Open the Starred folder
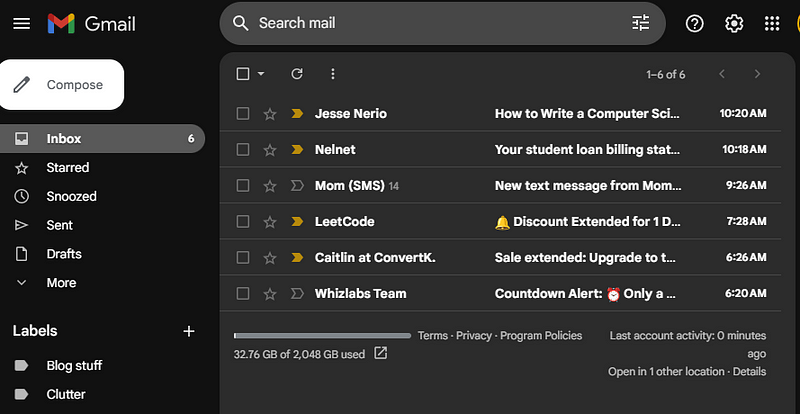Image resolution: width=800 pixels, height=414 pixels. pyautogui.click(x=102, y=167)
